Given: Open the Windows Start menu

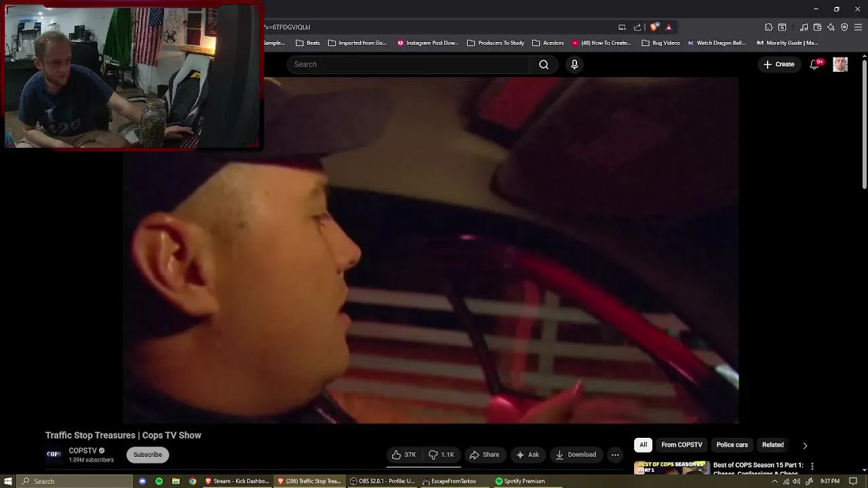Looking at the screenshot, I should pos(8,481).
